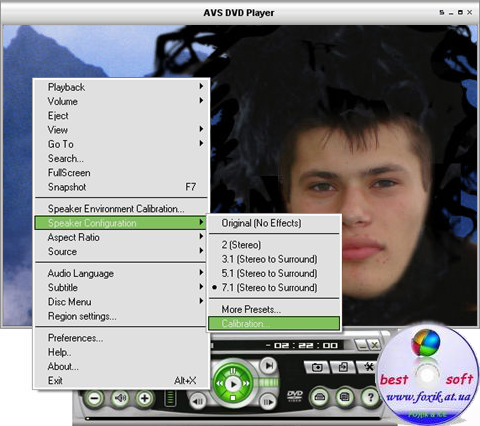Select 2 (Stereo) speaker option
Image resolution: width=480 pixels, height=426 pixels.
coord(274,245)
